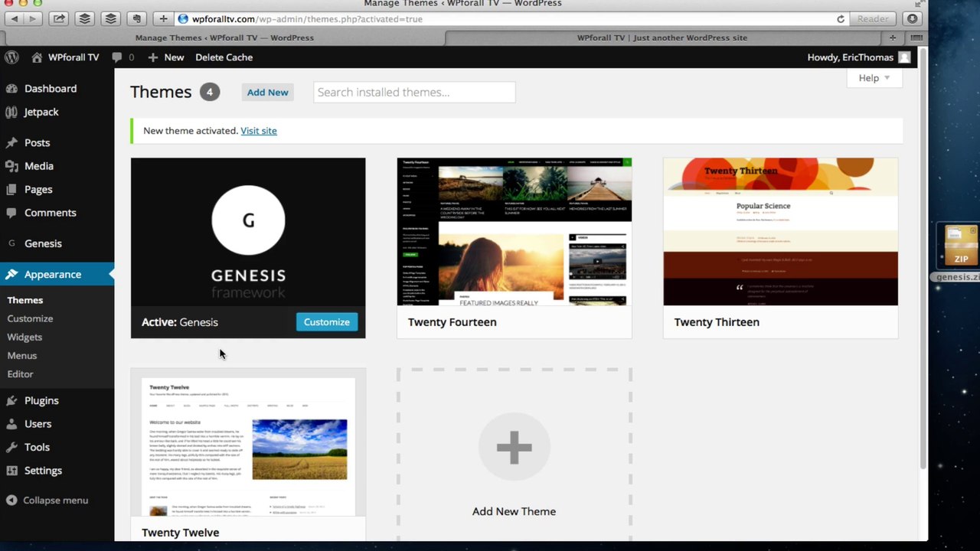Viewport: 980px width, 551px height.
Task: Click the Twenty Thirteen theme name label
Action: [717, 322]
